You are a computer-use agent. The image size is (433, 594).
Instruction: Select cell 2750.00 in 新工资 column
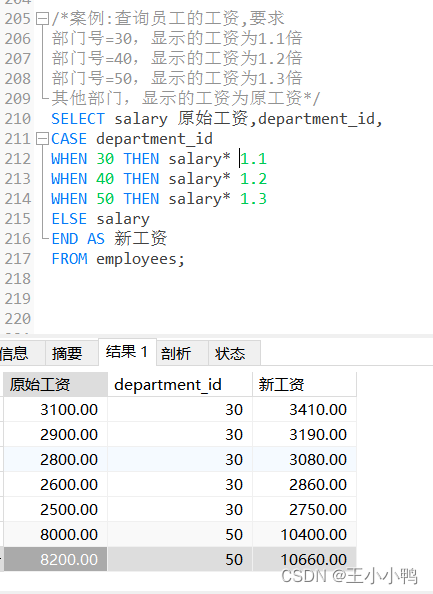304,510
